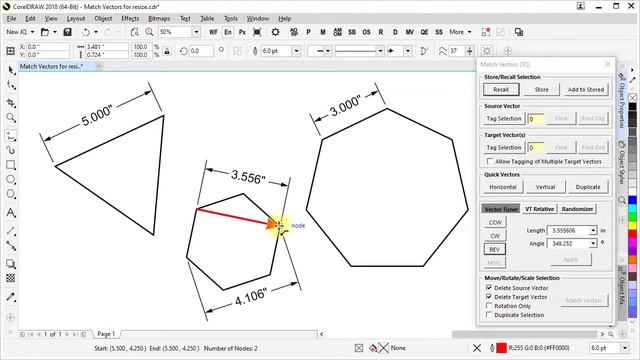The width and height of the screenshot is (640, 360).
Task: Select the Crop tool
Action: (11, 102)
